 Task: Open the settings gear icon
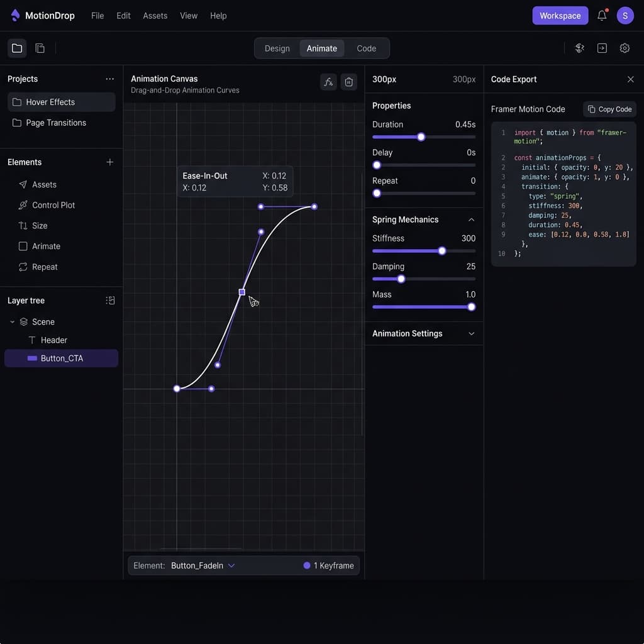tap(625, 48)
